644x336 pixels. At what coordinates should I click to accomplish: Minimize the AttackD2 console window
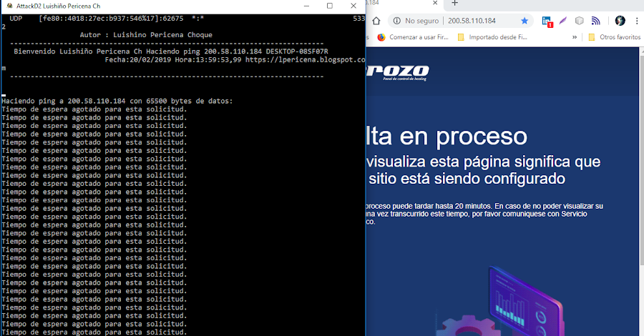[x=306, y=6]
